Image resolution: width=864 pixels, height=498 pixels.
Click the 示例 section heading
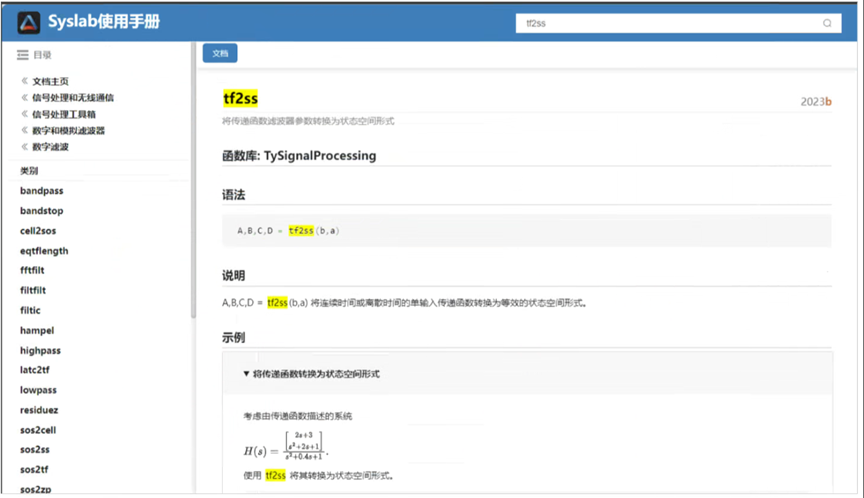point(234,338)
